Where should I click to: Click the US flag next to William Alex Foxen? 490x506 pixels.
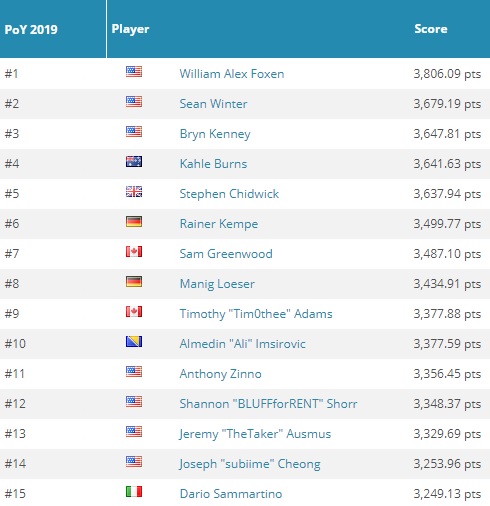tap(134, 71)
